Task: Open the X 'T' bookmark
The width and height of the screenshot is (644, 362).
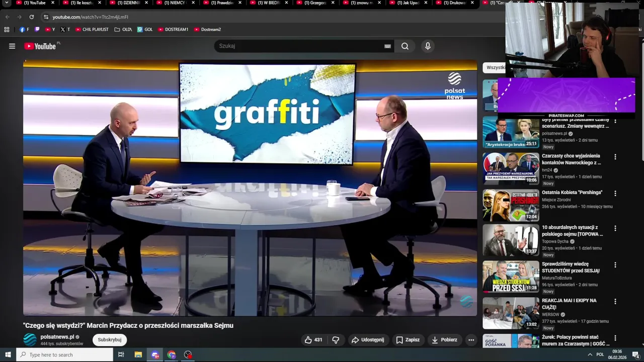Action: click(65, 30)
